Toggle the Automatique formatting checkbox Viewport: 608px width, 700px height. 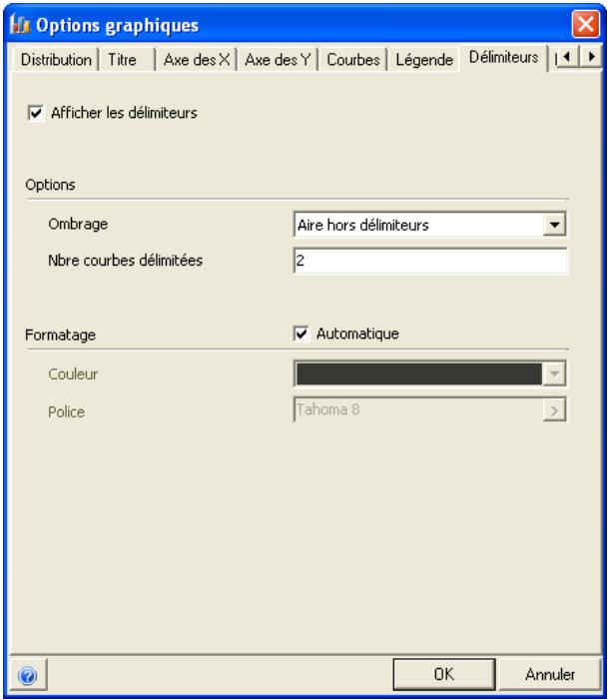tap(302, 334)
